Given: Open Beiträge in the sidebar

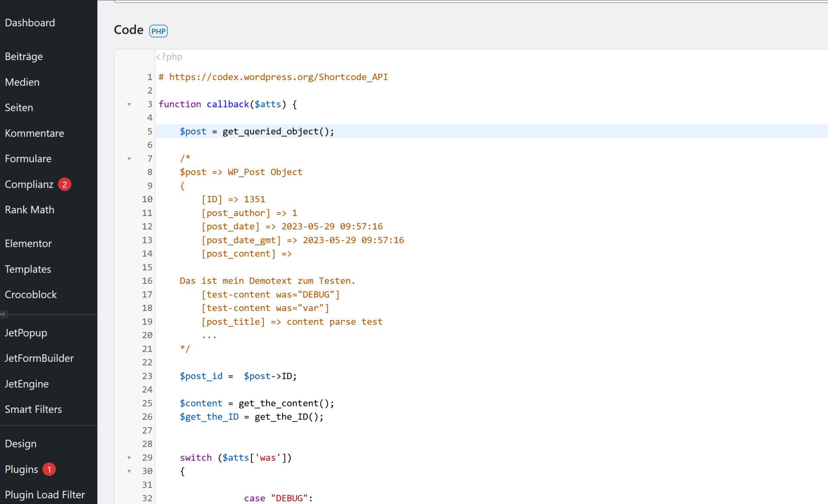Looking at the screenshot, I should click(x=24, y=56).
